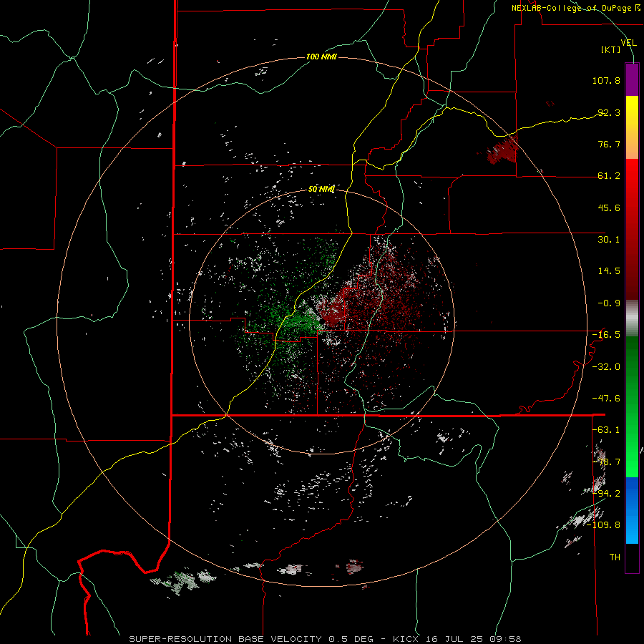This screenshot has width=644, height=644.
Task: Click the green-gray echo cluster outside the 100 NMI ring
Action: pos(182,581)
